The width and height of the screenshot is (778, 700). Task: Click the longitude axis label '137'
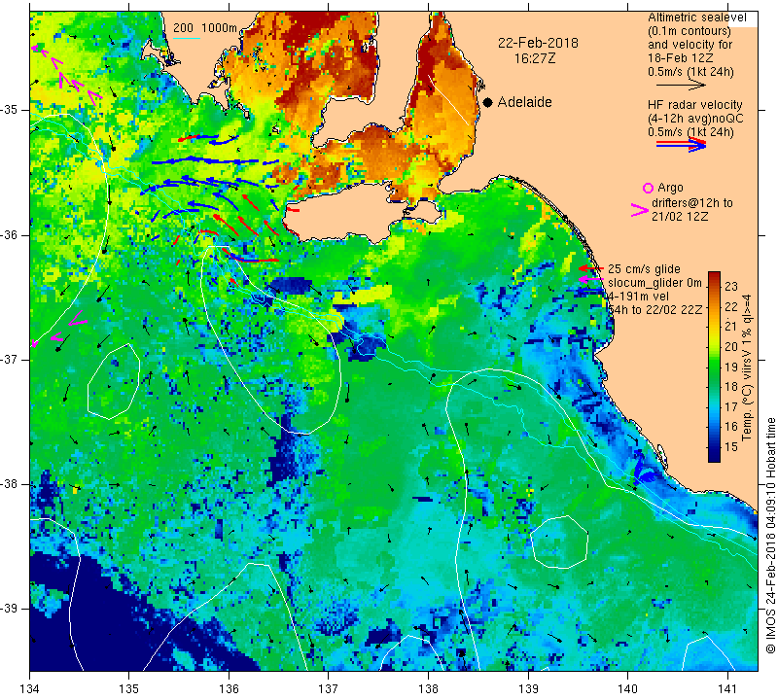point(328,689)
